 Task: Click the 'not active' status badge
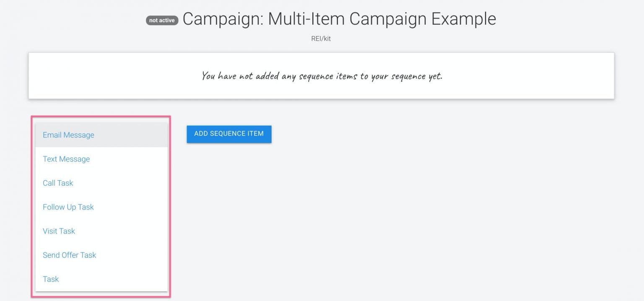pos(161,19)
